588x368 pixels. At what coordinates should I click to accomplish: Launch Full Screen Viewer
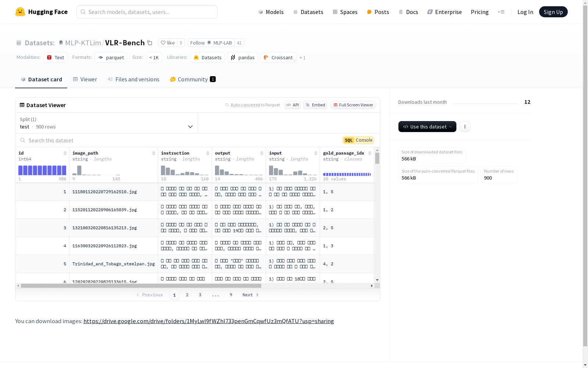click(353, 105)
